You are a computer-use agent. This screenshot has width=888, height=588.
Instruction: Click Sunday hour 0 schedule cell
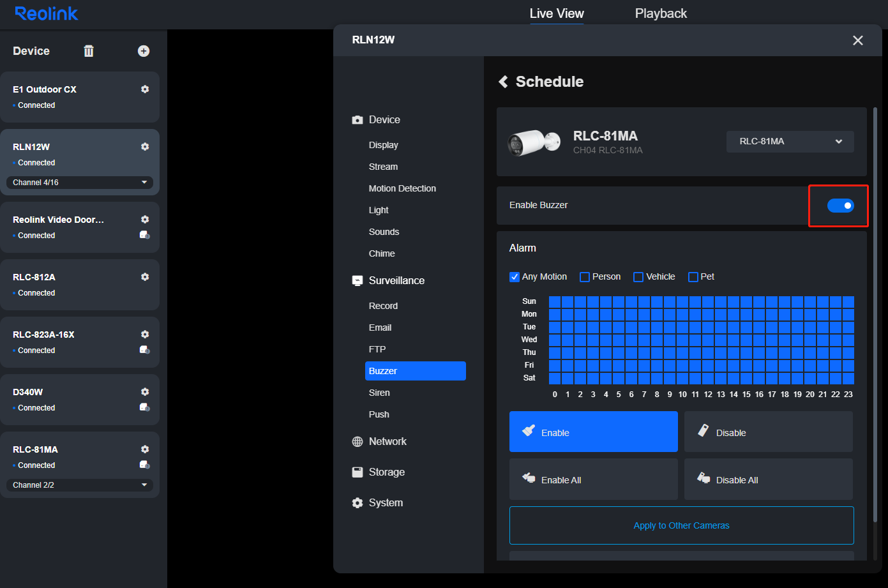[x=555, y=301]
